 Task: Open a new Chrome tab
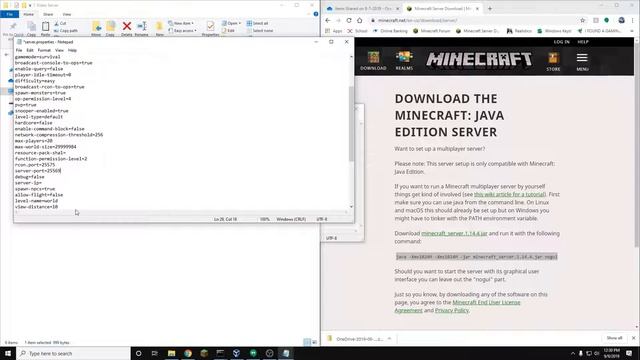click(490, 9)
